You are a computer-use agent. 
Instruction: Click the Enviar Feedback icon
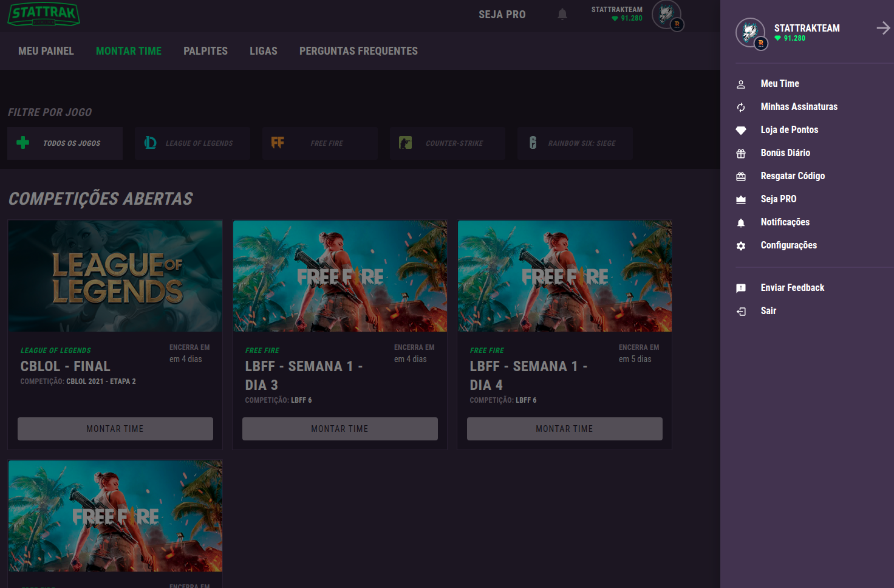click(x=741, y=289)
